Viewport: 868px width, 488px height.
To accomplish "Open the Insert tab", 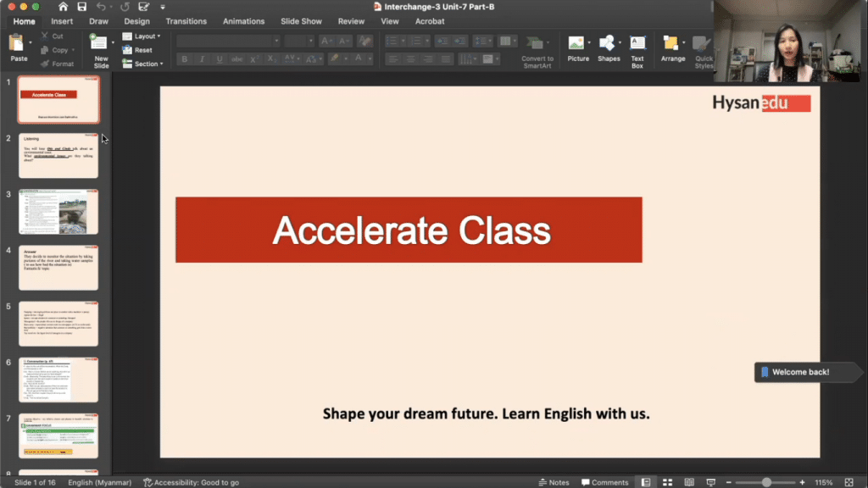I will (62, 21).
